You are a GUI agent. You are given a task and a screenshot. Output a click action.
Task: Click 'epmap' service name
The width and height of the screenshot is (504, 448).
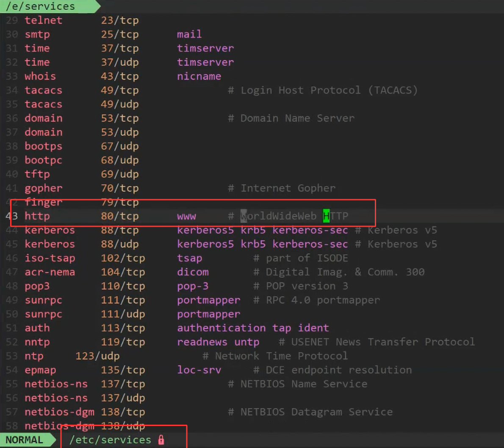pyautogui.click(x=40, y=370)
